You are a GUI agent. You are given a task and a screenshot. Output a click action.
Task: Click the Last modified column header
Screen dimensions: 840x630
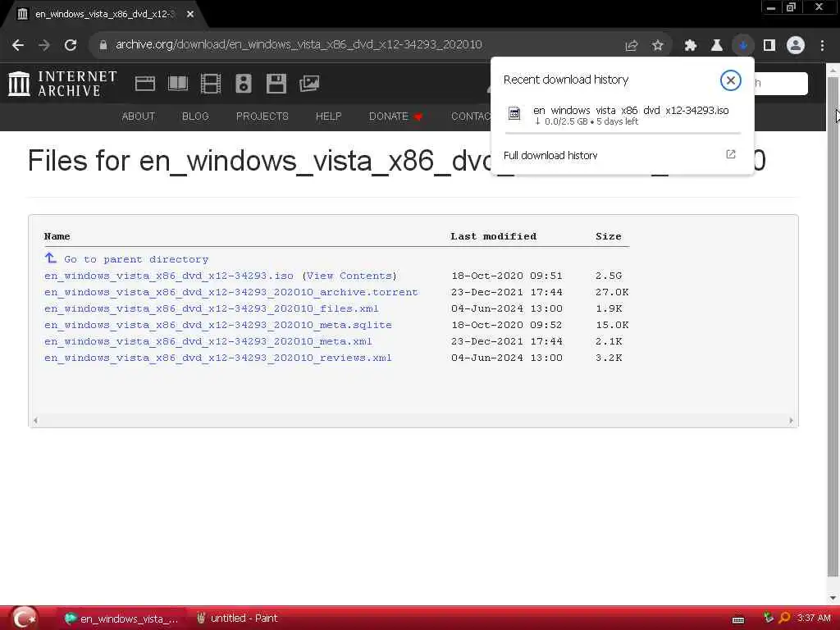tap(493, 236)
